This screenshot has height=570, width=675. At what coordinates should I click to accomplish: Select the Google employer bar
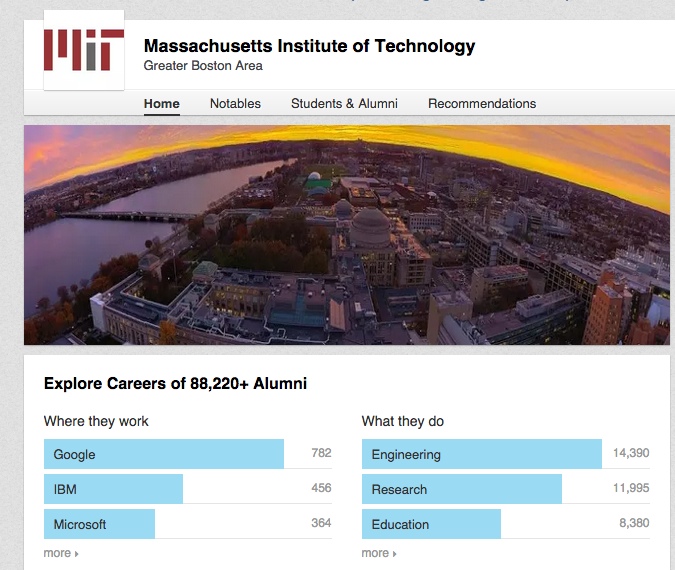point(164,454)
